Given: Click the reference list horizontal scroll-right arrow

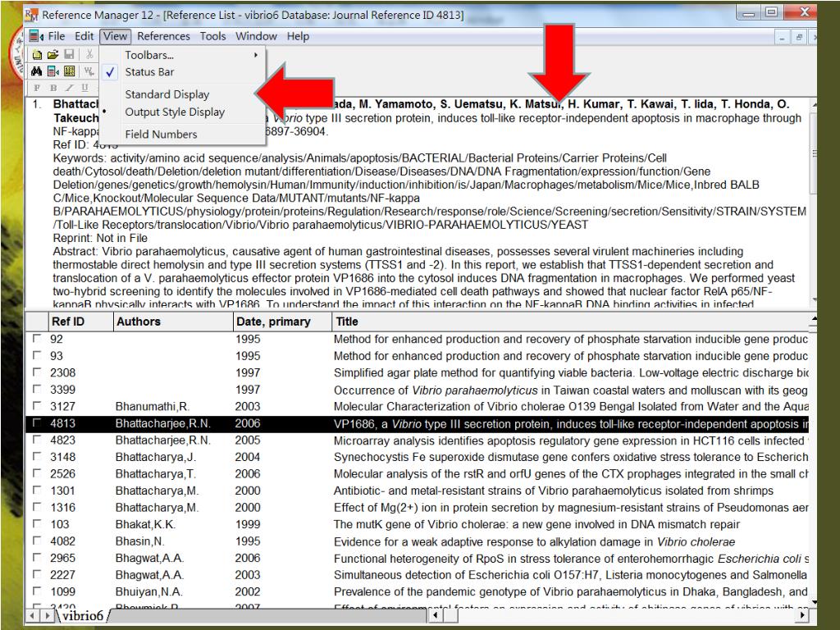Looking at the screenshot, I should coord(802,615).
